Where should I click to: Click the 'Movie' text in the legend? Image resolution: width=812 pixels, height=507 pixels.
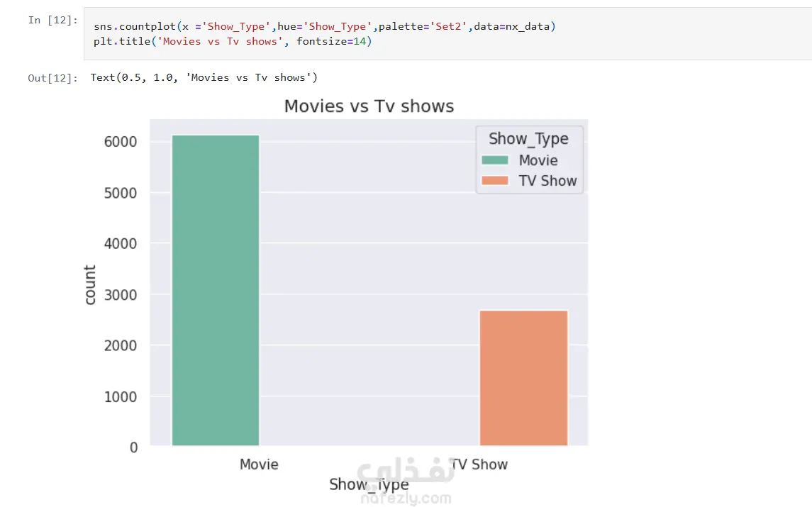click(538, 160)
